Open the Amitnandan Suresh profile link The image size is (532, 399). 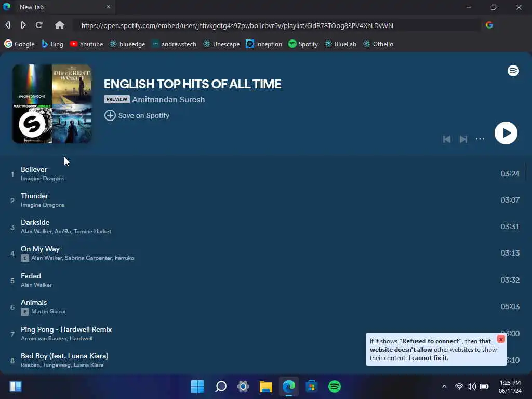tap(168, 99)
